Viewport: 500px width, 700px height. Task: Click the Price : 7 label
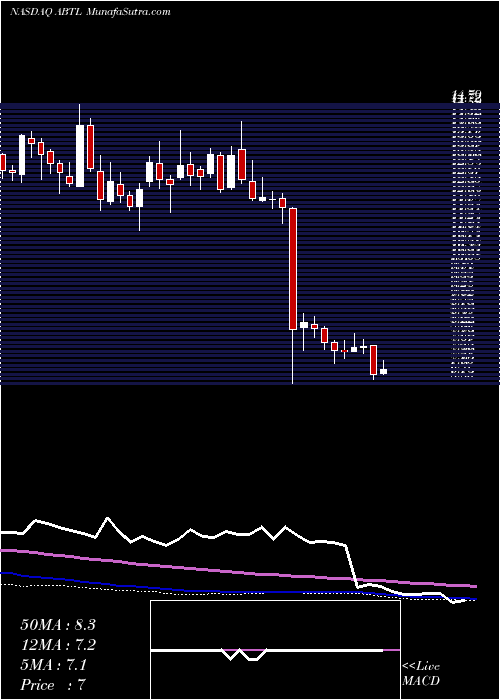(53, 685)
